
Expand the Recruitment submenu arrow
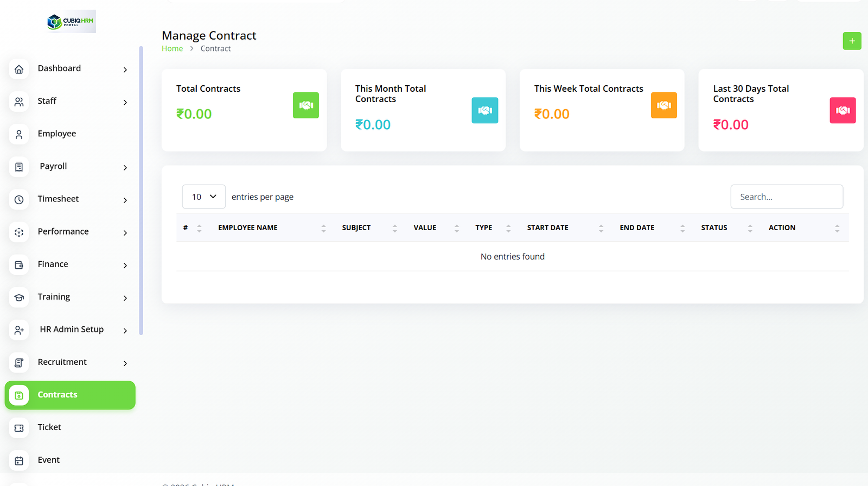[x=125, y=363]
